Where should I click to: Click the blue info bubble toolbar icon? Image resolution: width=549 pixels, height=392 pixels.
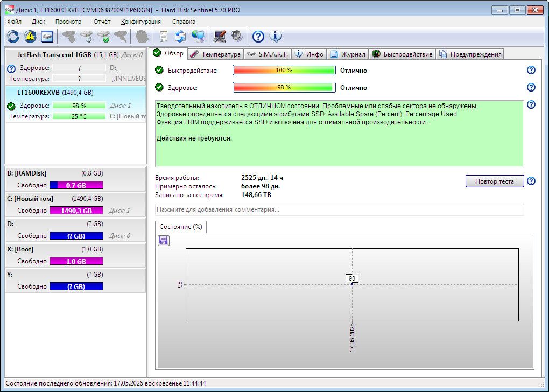276,37
